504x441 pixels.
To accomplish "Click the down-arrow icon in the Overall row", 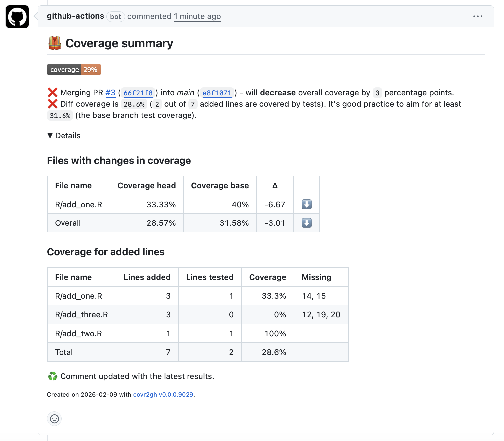I will coord(306,223).
